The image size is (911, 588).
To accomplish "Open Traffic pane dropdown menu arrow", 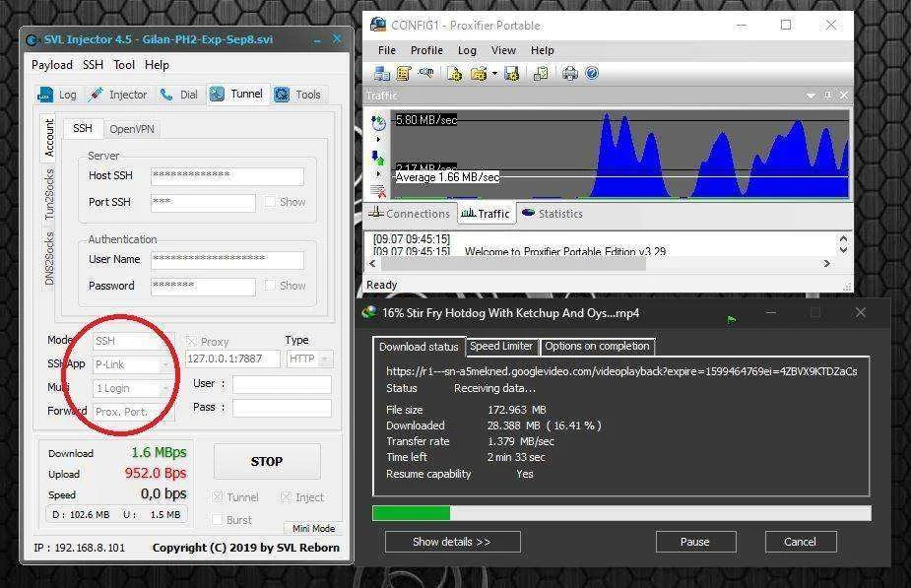I will point(811,96).
